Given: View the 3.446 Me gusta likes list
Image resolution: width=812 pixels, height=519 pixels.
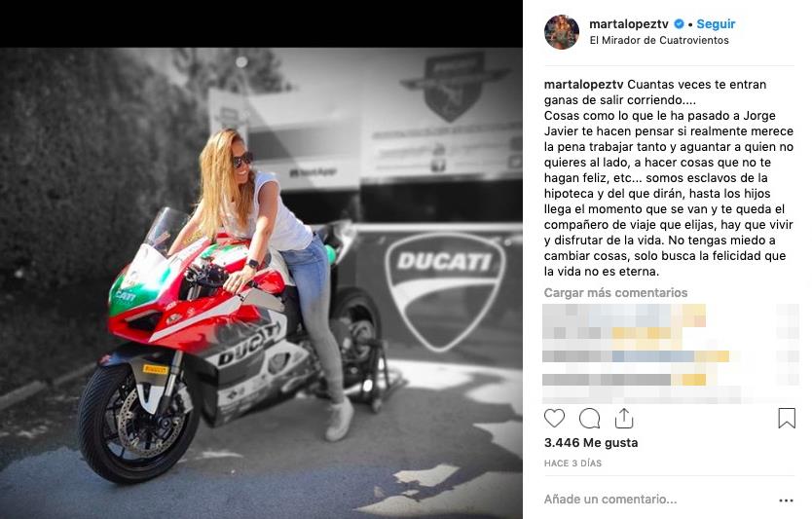Looking at the screenshot, I should [x=591, y=443].
